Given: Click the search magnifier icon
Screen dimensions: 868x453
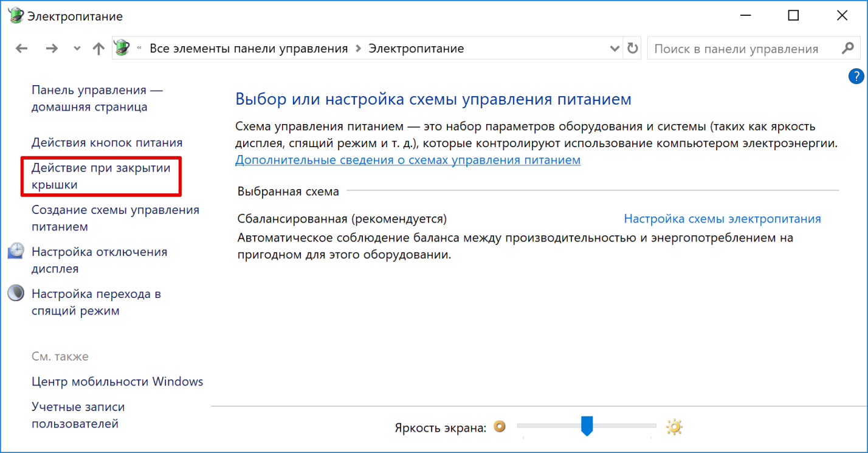Looking at the screenshot, I should click(847, 49).
